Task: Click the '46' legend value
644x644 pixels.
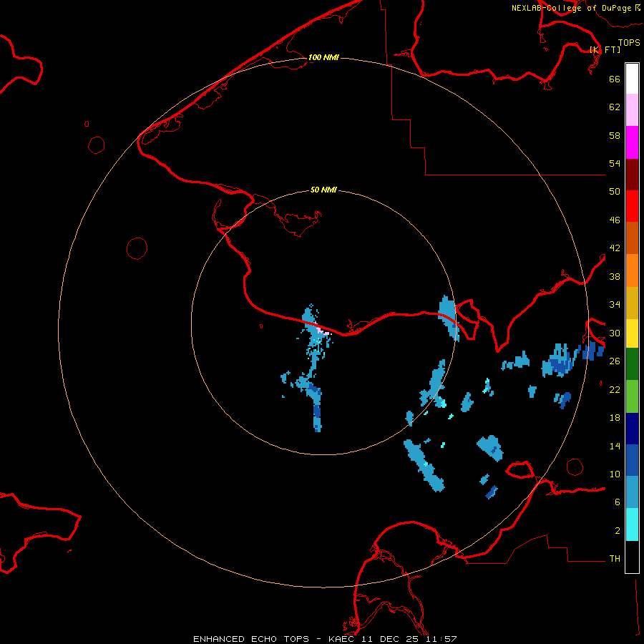Action: pos(615,220)
